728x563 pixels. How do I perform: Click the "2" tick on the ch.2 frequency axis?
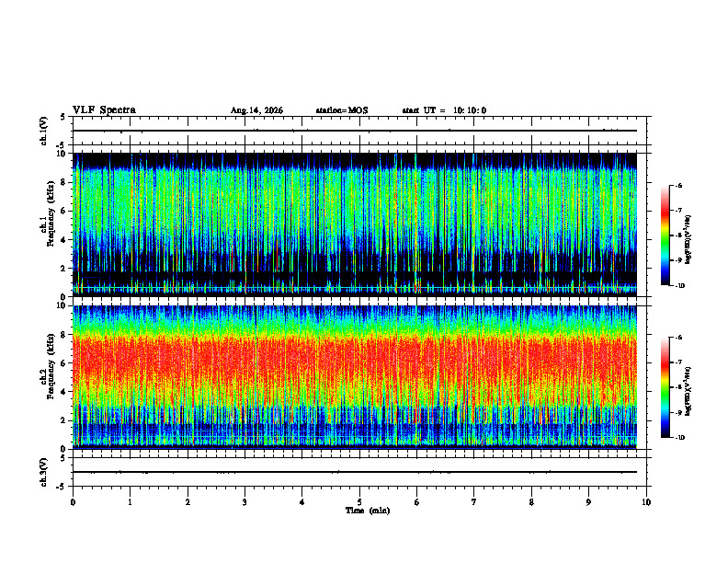tap(64, 420)
